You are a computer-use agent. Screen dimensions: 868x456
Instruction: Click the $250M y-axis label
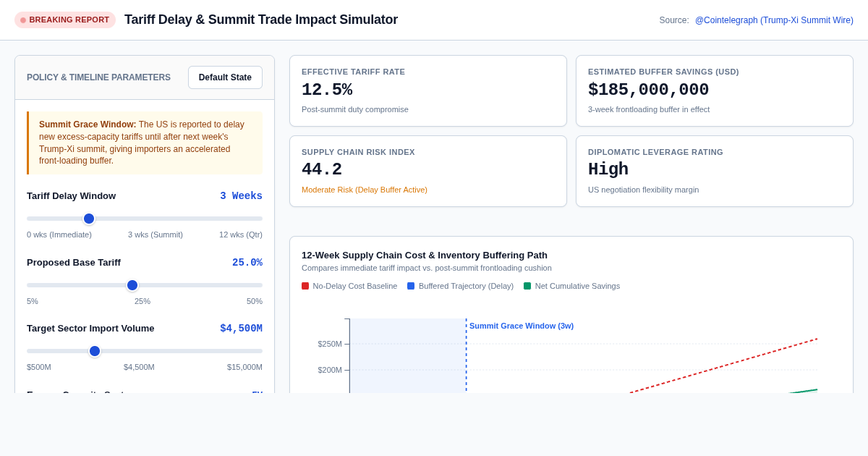point(330,344)
